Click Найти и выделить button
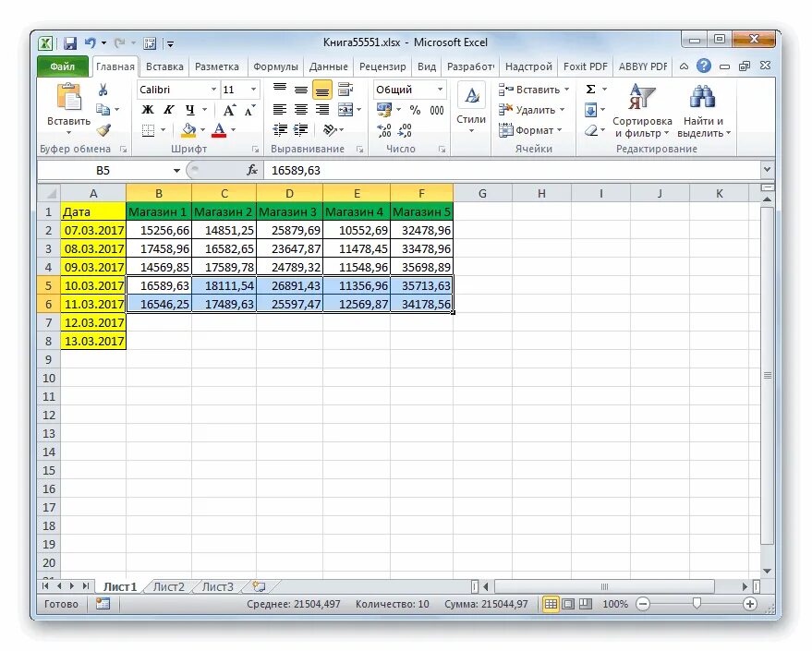 [703, 111]
